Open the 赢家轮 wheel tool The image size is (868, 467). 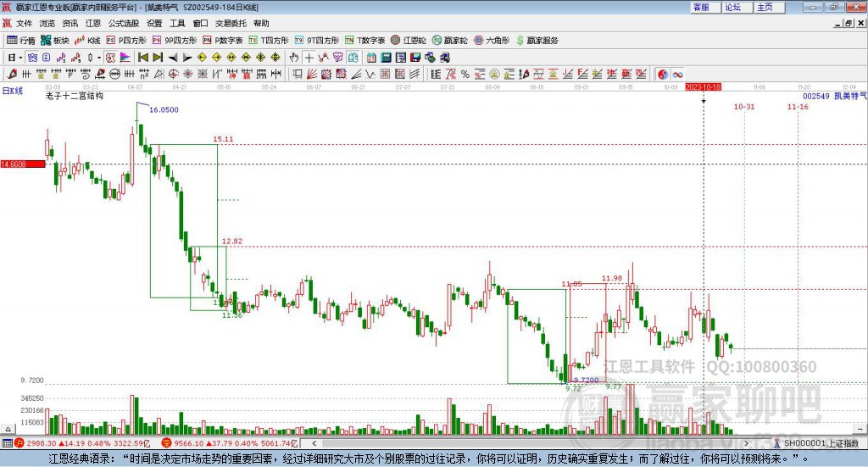click(449, 41)
